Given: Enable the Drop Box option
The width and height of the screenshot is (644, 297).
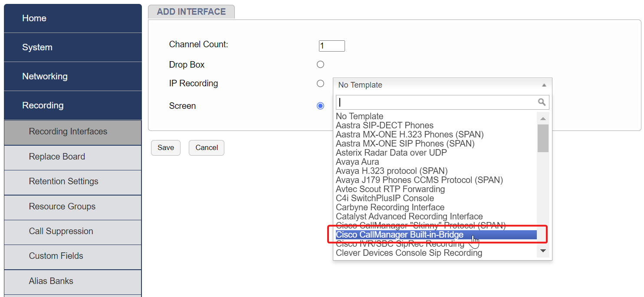Looking at the screenshot, I should pos(320,64).
